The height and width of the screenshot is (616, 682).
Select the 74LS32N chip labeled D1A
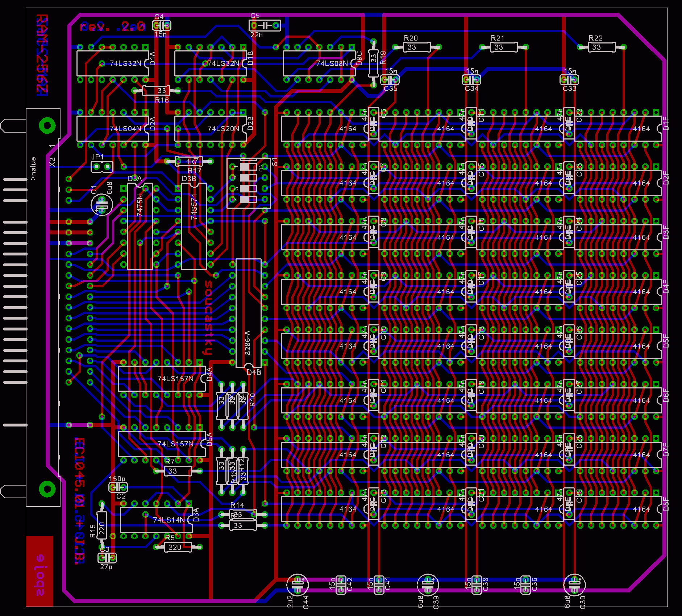click(113, 63)
